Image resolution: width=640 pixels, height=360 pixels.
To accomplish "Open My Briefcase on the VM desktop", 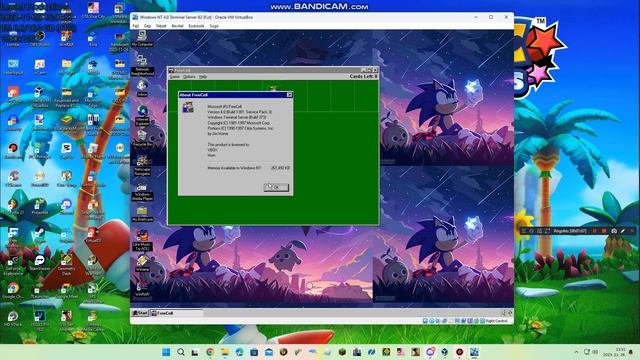I will 142,214.
